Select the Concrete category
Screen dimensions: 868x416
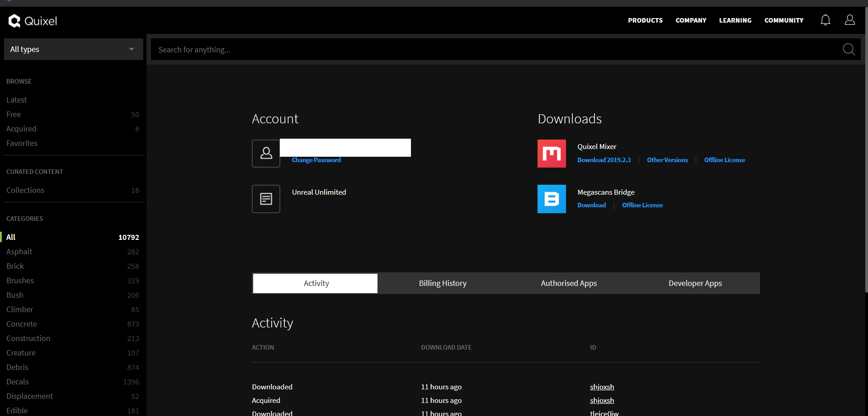coord(73,324)
